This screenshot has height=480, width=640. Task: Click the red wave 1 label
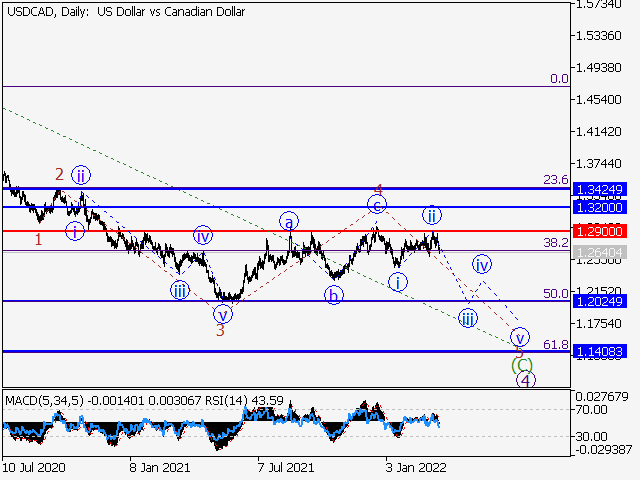click(x=38, y=240)
